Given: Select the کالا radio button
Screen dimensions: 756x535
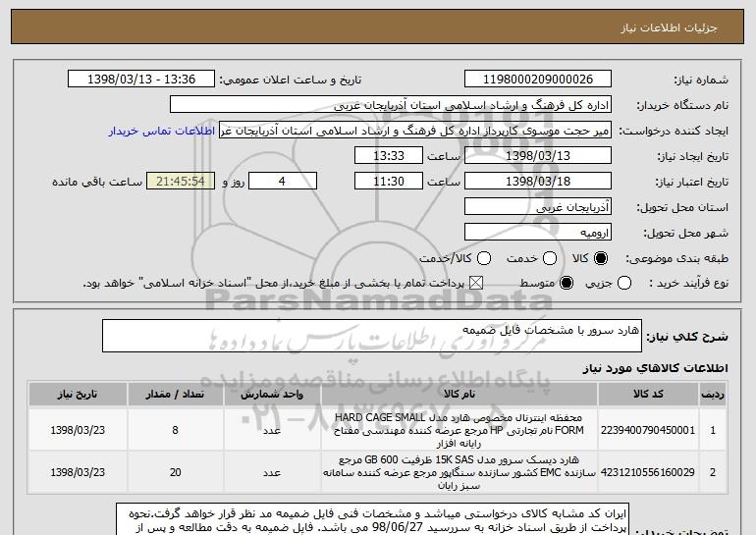Looking at the screenshot, I should (x=601, y=259).
